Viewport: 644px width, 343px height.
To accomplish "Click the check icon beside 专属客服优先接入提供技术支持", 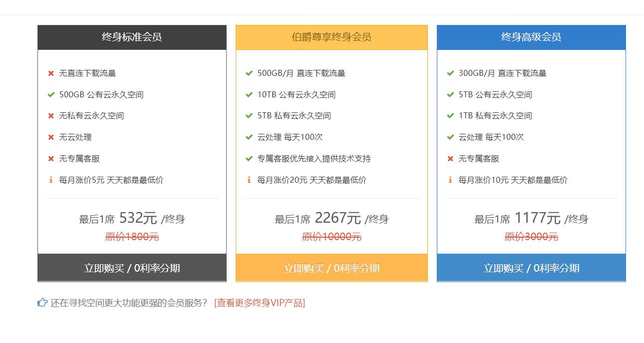I will [249, 158].
